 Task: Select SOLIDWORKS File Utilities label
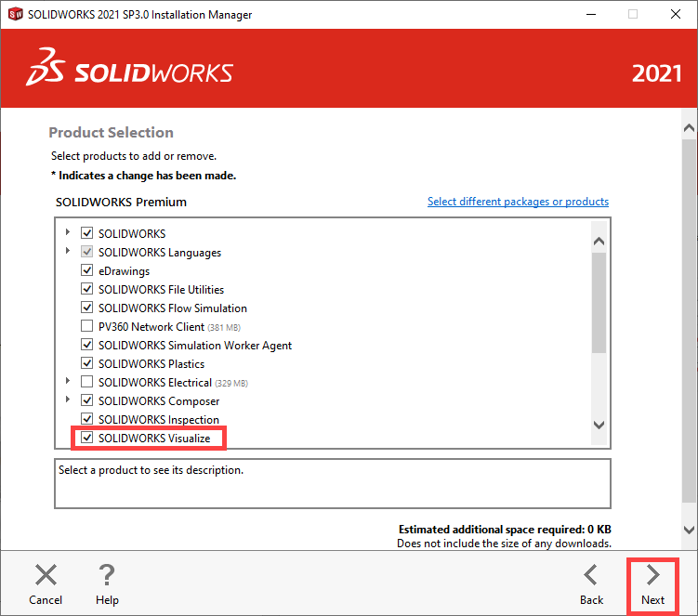coord(161,290)
